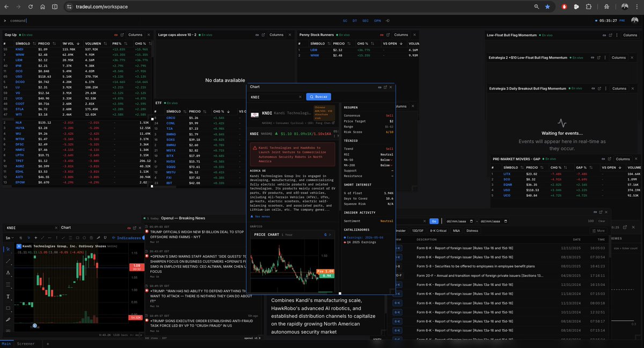Select the text tool on chart sidebar

8,297
